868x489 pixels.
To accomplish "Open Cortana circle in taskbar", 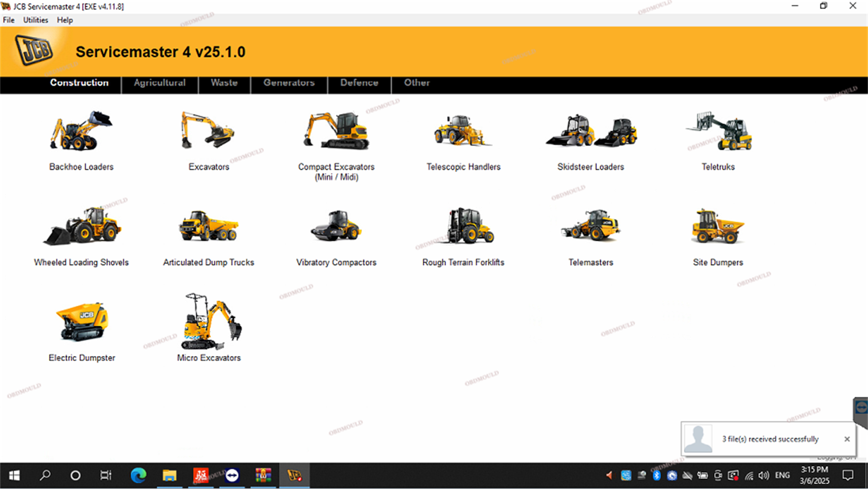I will point(75,476).
